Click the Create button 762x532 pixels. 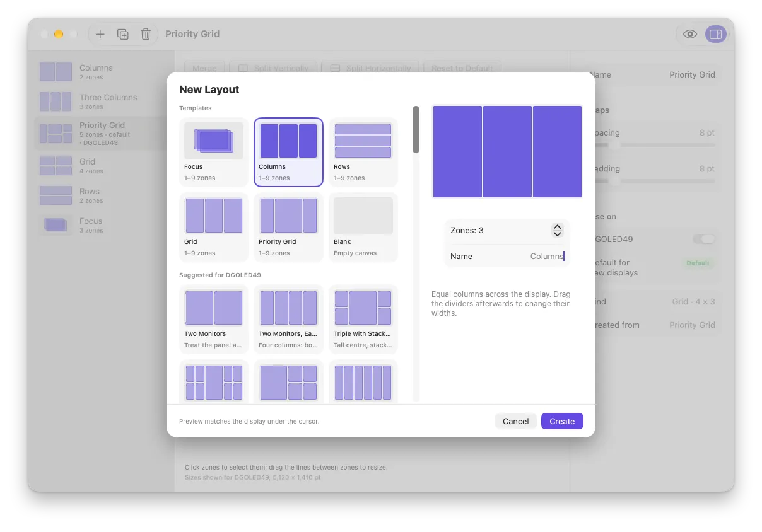point(562,421)
